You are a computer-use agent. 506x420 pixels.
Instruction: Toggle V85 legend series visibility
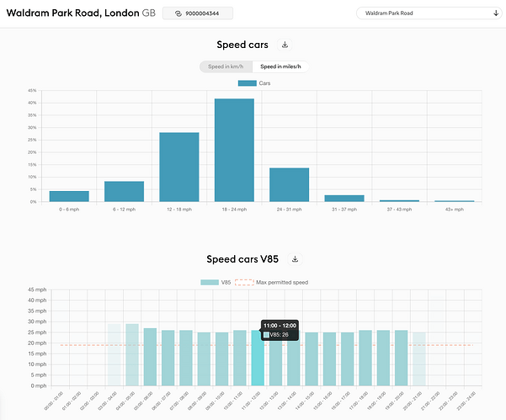point(216,282)
